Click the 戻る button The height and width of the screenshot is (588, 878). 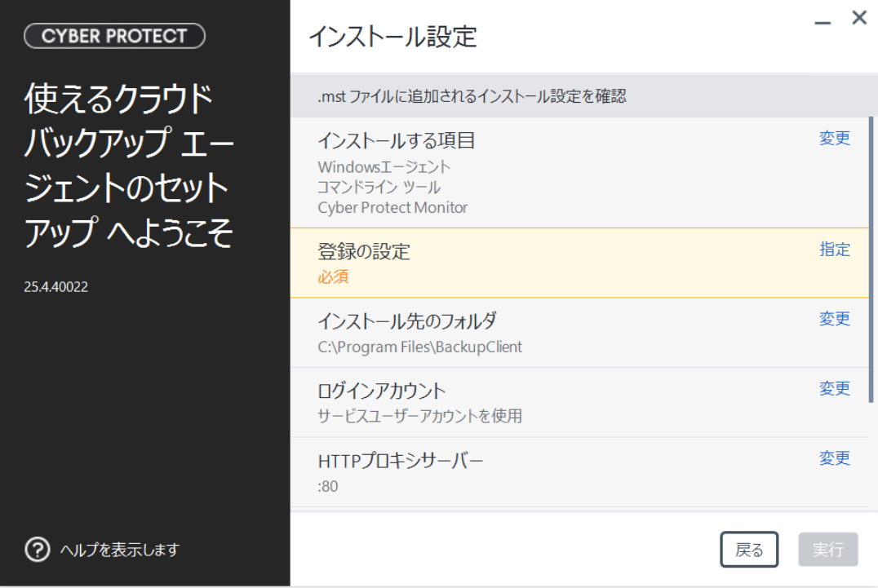coord(749,550)
